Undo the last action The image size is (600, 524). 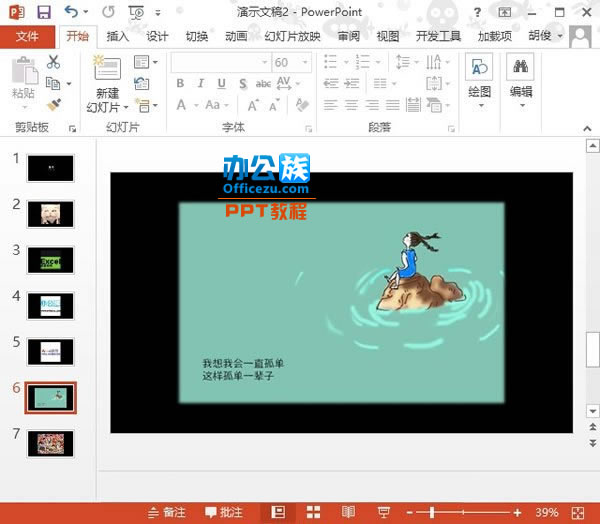pos(71,12)
